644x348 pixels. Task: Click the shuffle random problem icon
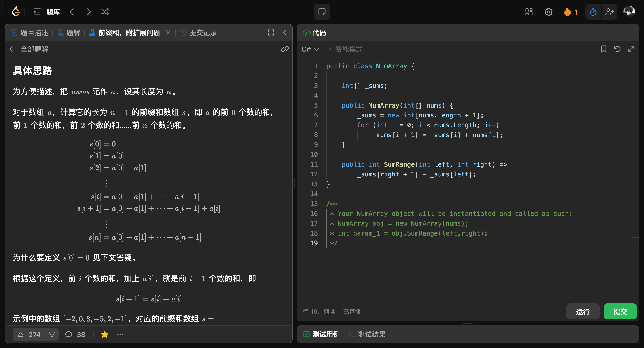(105, 12)
